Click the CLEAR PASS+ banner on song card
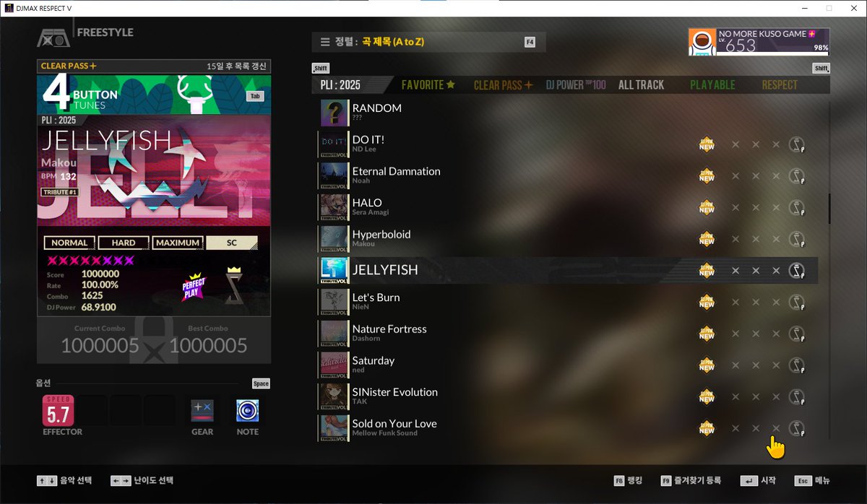The width and height of the screenshot is (867, 504). (154, 66)
